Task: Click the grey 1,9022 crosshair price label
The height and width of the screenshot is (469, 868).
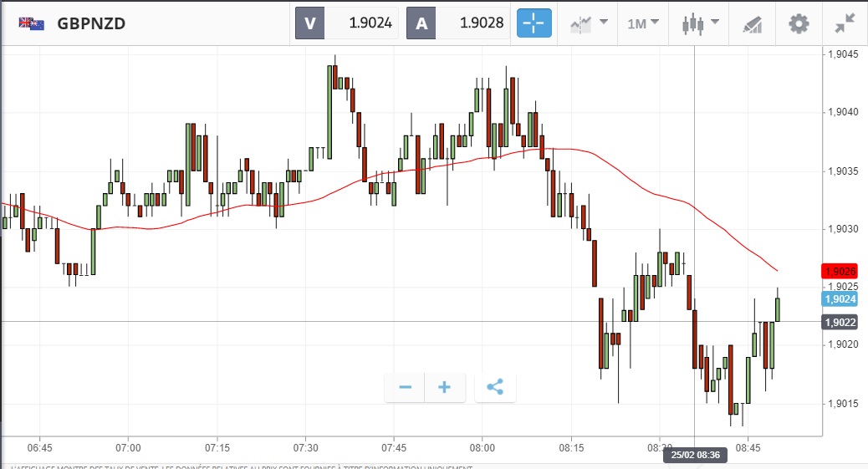Action: click(x=840, y=322)
